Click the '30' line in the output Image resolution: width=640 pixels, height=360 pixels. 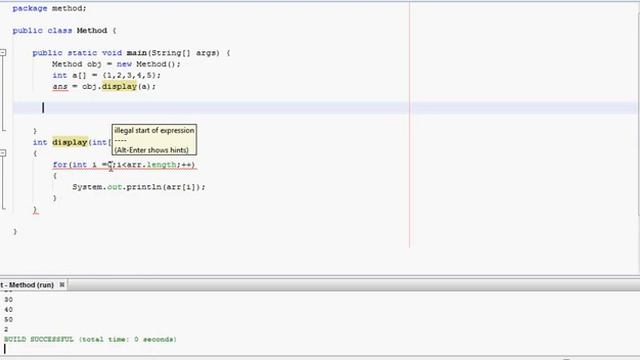click(9, 300)
